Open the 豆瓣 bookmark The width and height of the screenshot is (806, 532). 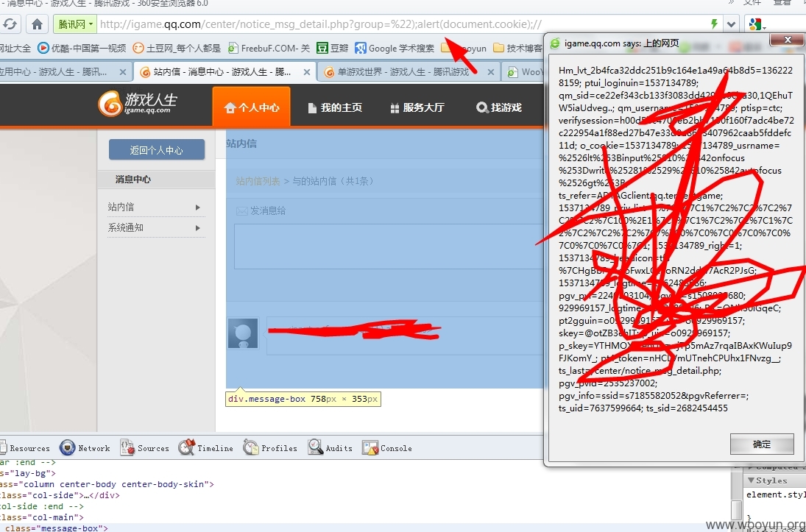click(x=332, y=49)
